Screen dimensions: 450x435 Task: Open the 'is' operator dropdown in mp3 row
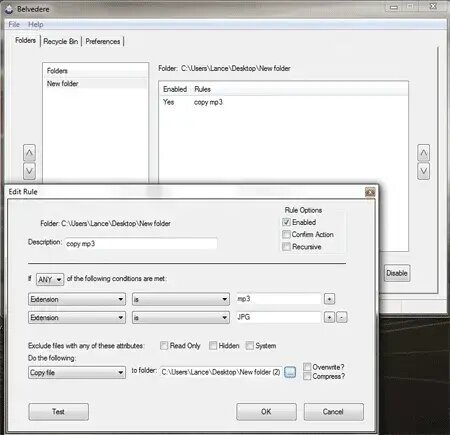(x=181, y=299)
